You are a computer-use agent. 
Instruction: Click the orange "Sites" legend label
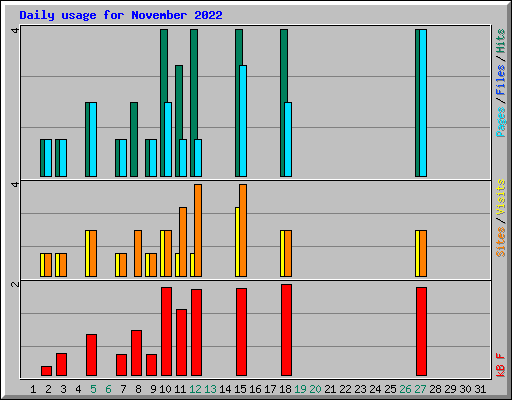click(500, 242)
